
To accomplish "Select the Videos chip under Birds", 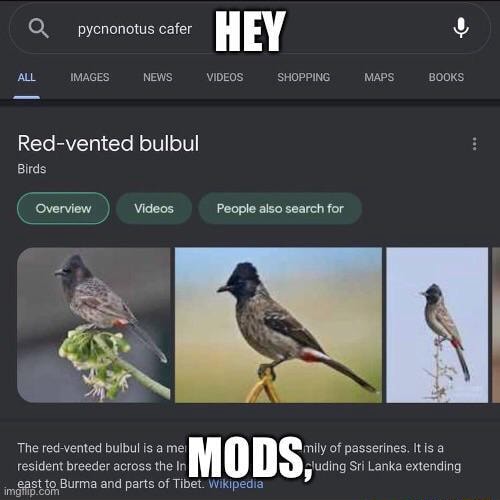I will click(154, 208).
